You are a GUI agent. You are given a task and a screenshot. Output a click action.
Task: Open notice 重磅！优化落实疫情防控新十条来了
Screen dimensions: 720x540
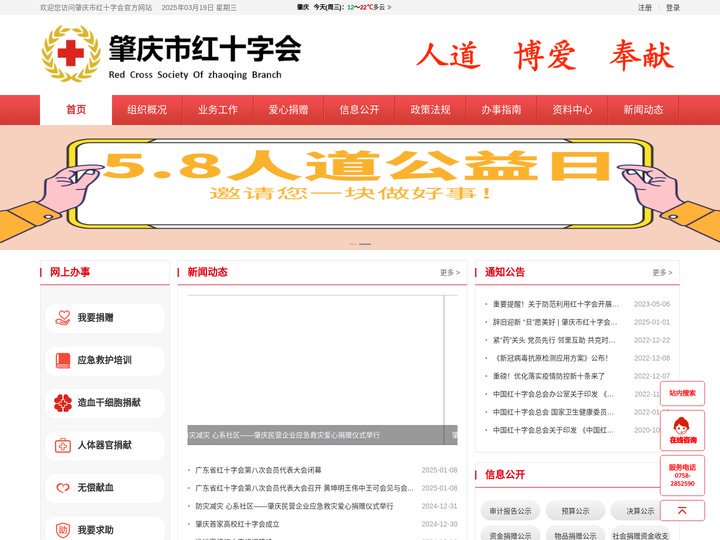pyautogui.click(x=549, y=376)
